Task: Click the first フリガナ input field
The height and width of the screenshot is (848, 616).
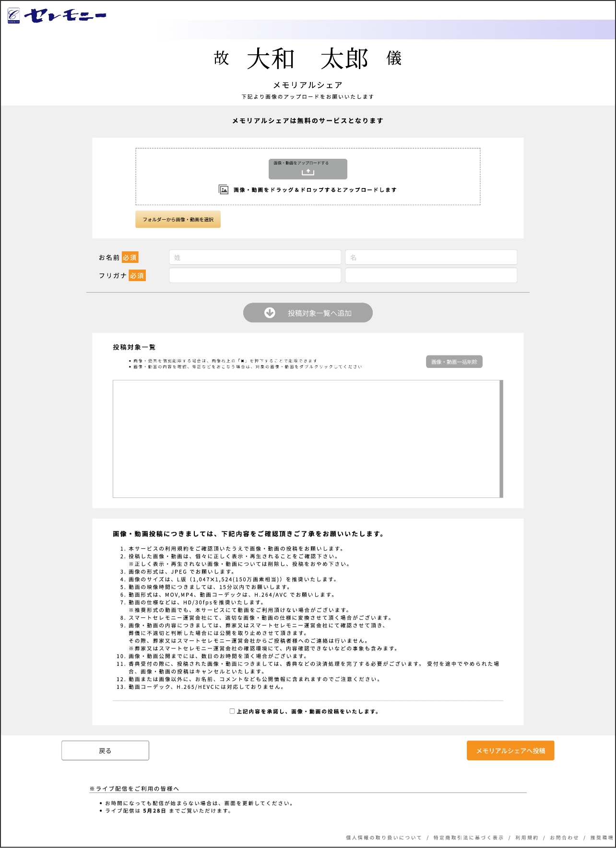Action: [255, 275]
